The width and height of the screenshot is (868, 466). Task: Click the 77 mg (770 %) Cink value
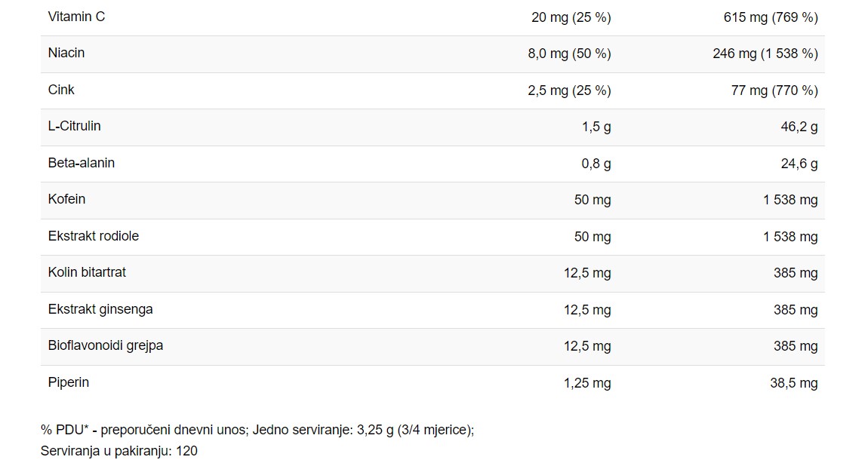click(x=774, y=90)
